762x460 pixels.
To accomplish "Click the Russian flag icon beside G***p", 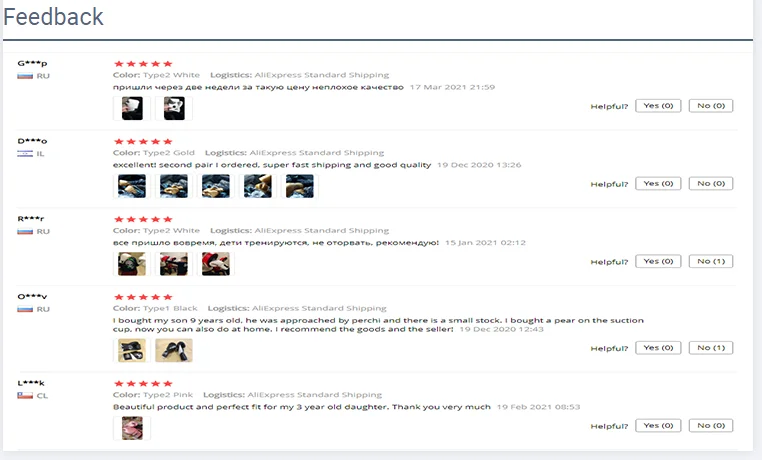I will pos(25,76).
